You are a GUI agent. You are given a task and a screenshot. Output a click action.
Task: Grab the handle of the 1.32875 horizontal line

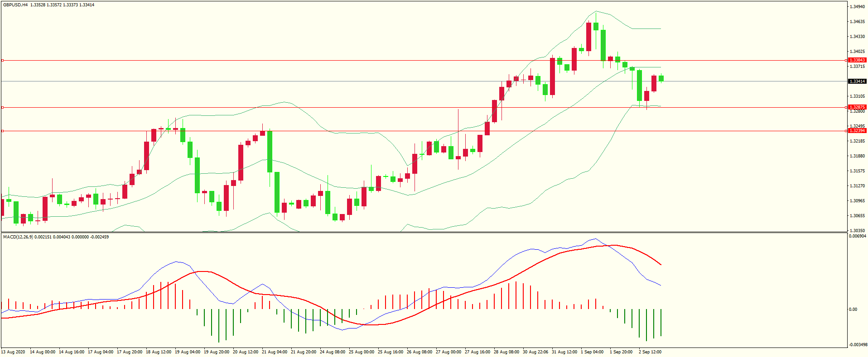pos(2,107)
